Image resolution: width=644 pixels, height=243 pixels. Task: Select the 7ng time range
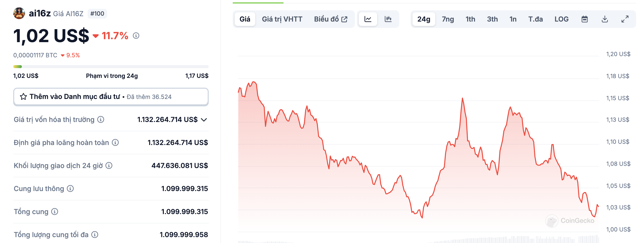(448, 19)
